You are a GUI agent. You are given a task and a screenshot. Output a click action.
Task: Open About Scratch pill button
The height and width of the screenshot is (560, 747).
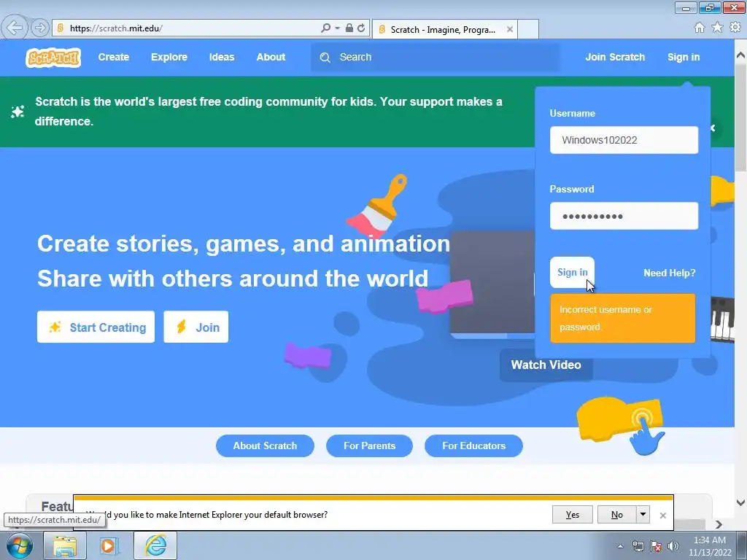(x=265, y=446)
